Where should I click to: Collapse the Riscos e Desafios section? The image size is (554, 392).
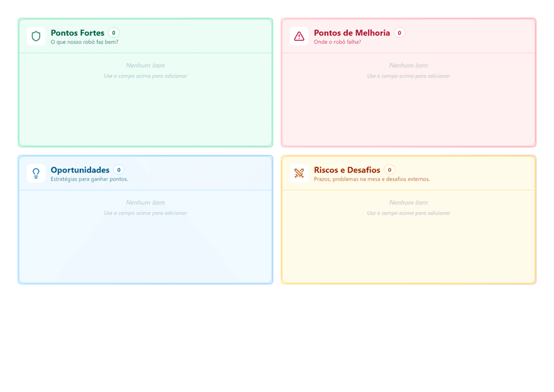(408, 173)
